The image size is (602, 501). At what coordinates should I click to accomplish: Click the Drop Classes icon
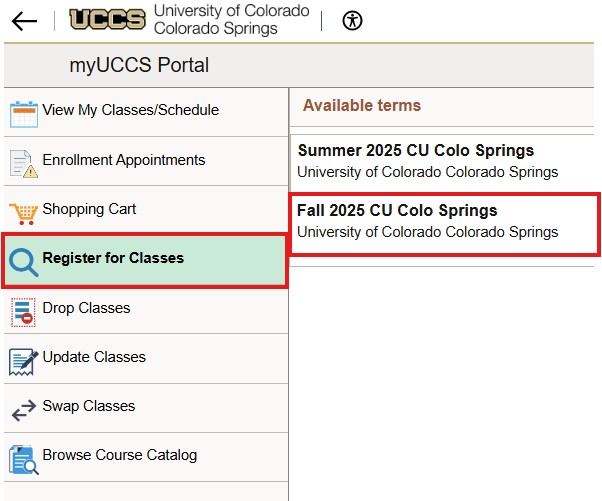coord(23,310)
